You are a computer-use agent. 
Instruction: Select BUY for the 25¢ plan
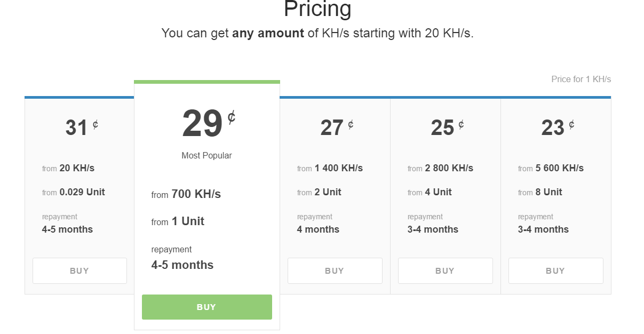tap(445, 271)
